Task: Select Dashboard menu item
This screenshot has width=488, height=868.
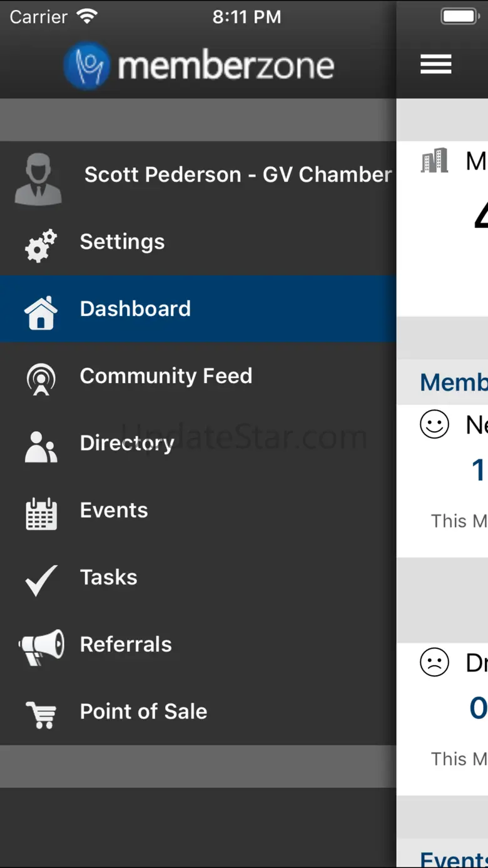Action: coord(198,309)
